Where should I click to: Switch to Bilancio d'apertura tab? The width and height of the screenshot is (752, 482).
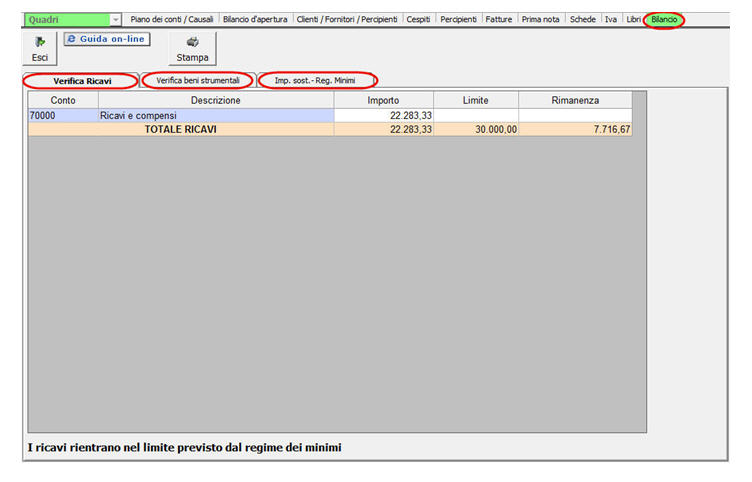pos(255,20)
